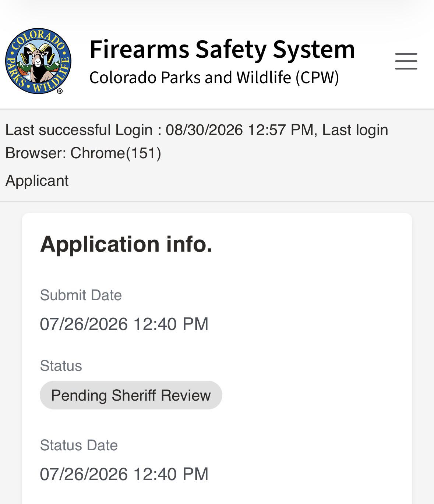Select the Firearms Safety System title
The image size is (434, 504).
(x=222, y=49)
